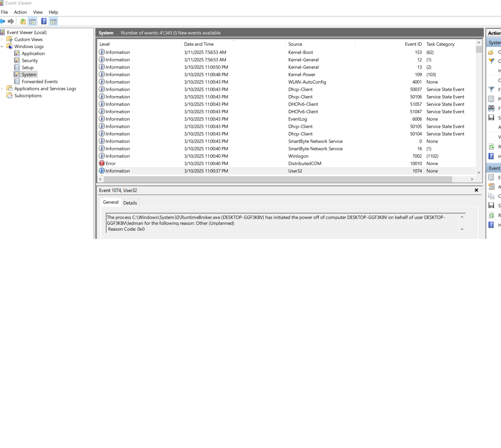This screenshot has height=448, width=501.
Task: Sort events by Event ID column header
Action: click(x=413, y=44)
